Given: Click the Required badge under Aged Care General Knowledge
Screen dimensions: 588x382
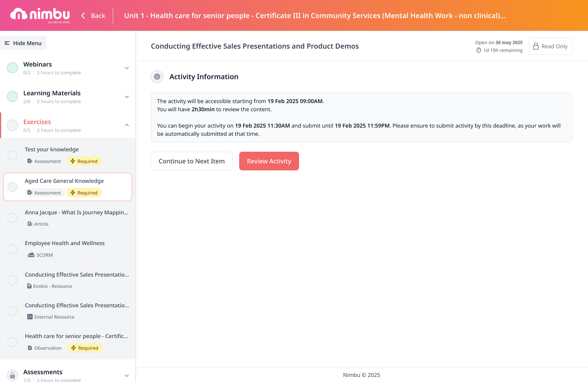Looking at the screenshot, I should [84, 193].
